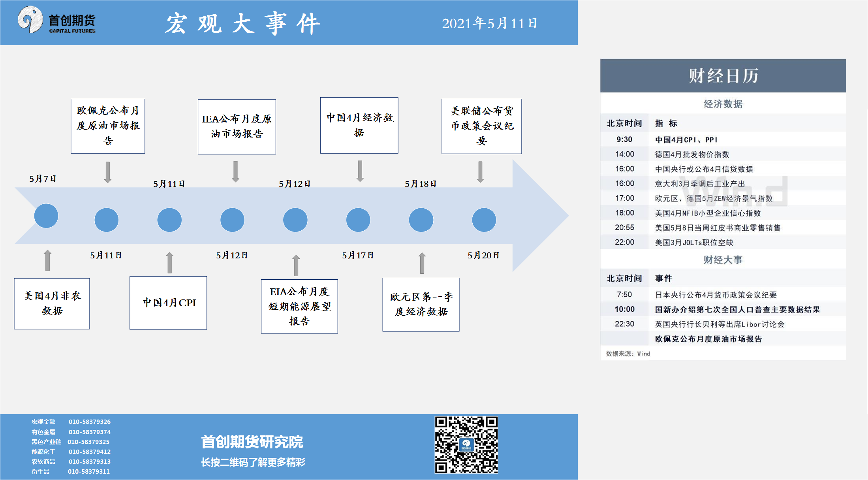Image resolution: width=868 pixels, height=480 pixels.
Task: Click the QR code in the footer
Action: pos(466,445)
